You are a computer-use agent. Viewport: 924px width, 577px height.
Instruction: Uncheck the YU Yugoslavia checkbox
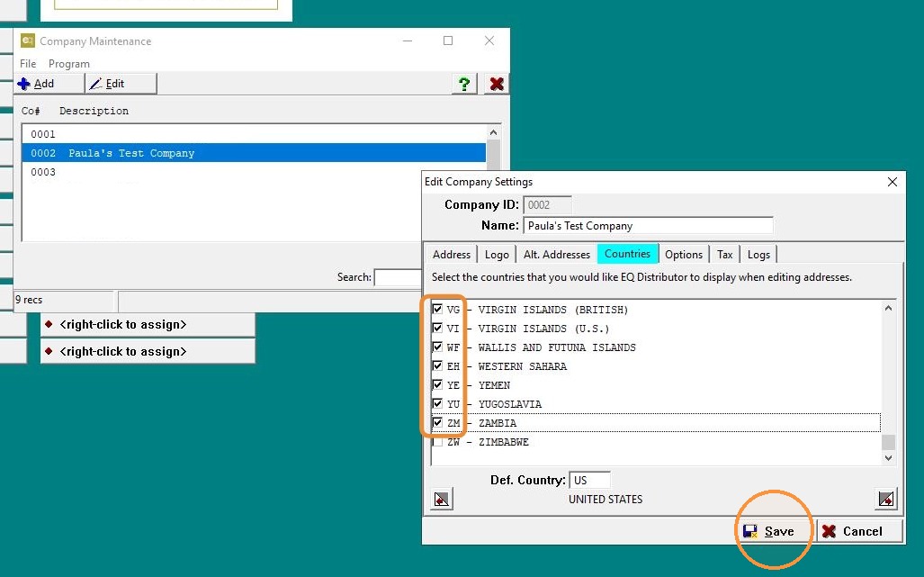(x=437, y=403)
